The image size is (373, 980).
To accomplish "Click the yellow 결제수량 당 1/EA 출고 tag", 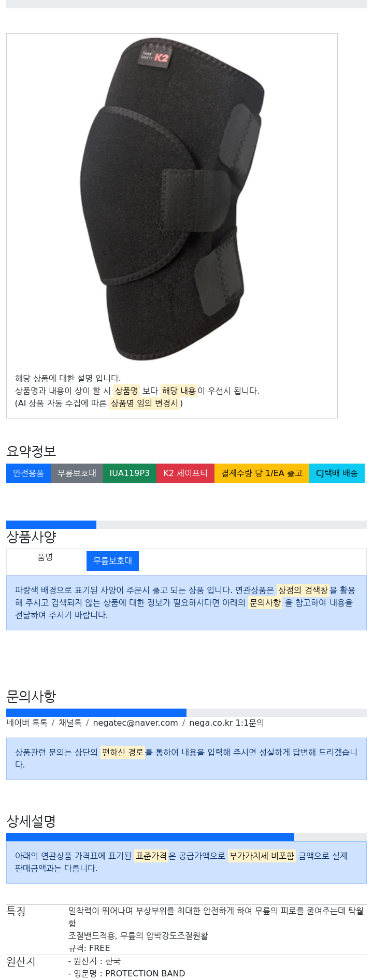I will click(x=262, y=473).
